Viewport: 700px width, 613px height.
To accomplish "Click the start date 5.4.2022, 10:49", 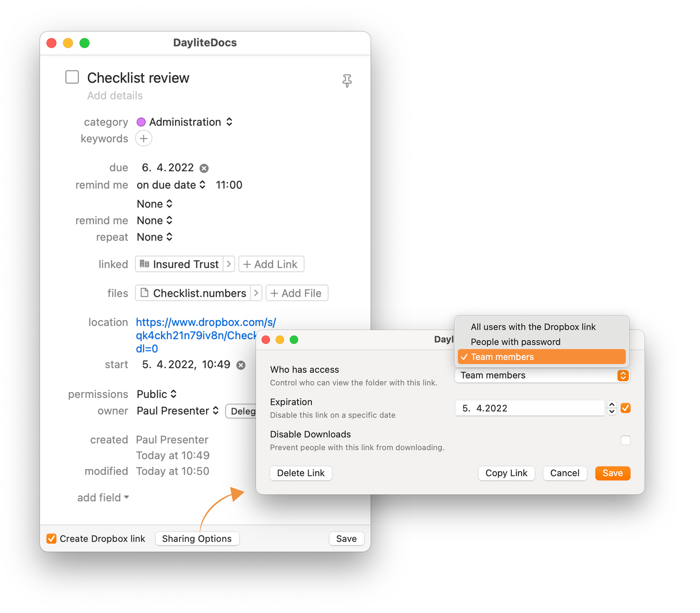I will (186, 365).
